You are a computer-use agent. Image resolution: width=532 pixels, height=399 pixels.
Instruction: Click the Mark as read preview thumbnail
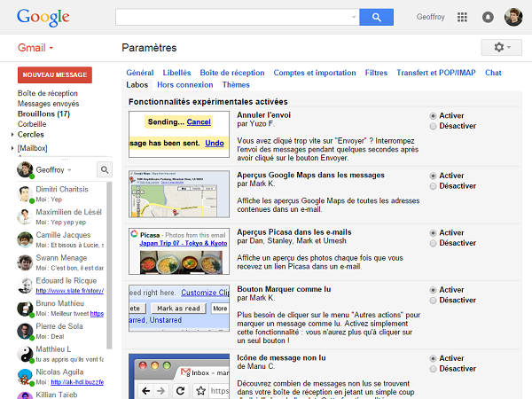[179, 308]
